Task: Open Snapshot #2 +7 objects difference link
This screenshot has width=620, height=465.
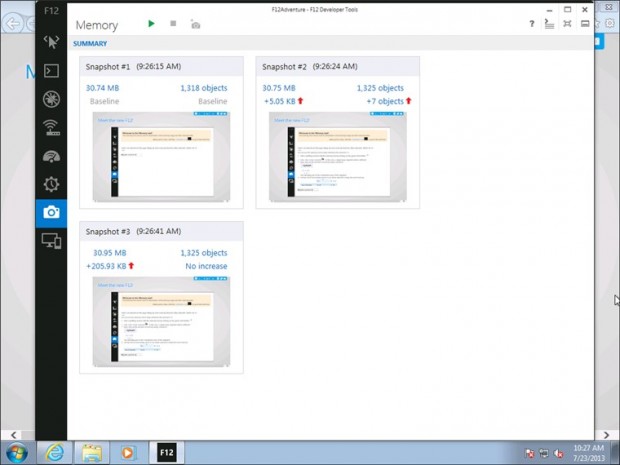Action: point(384,101)
